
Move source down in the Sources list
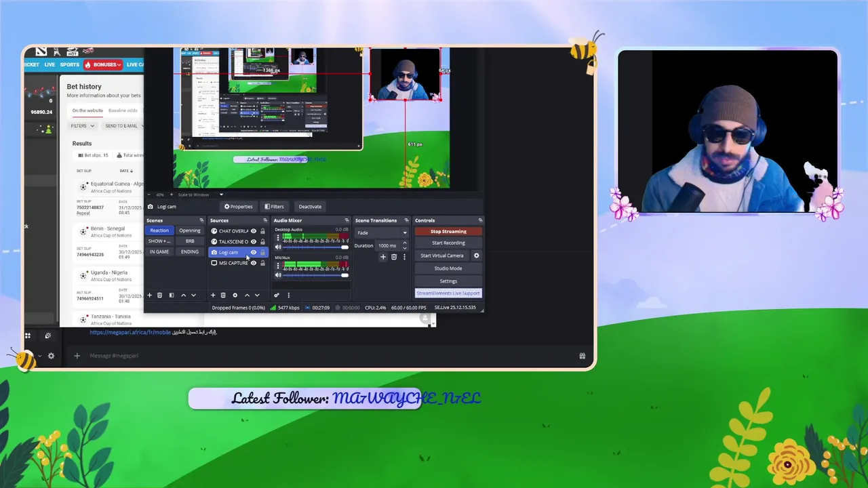click(257, 295)
